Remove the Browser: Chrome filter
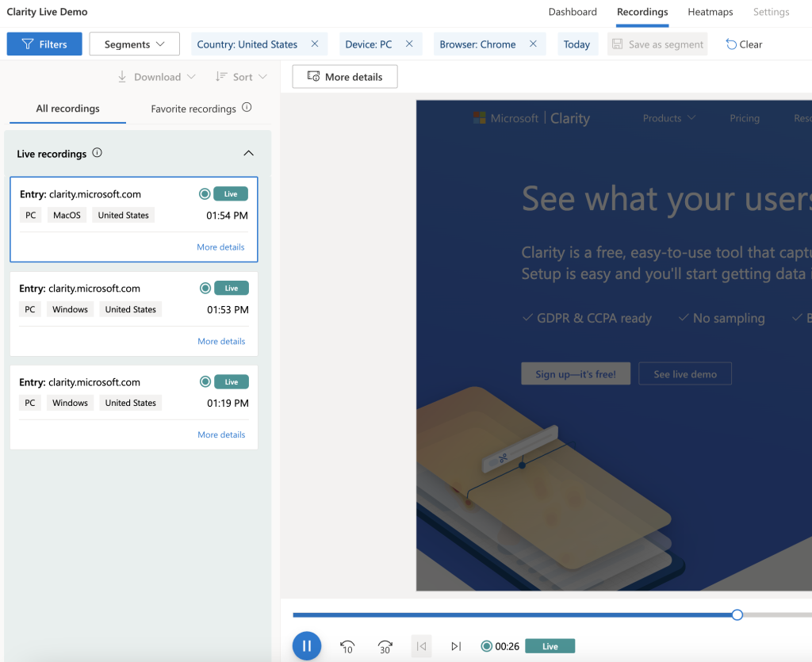Viewport: 812px width, 662px height. pyautogui.click(x=533, y=44)
